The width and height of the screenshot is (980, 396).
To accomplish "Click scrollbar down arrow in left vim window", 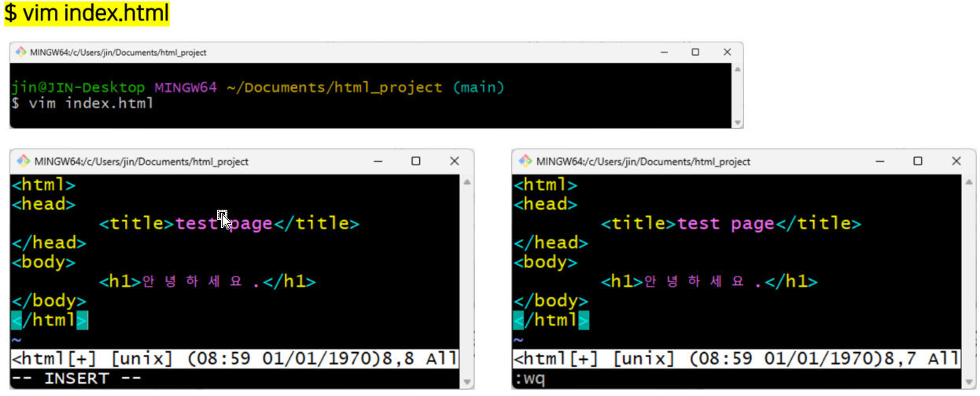I will pyautogui.click(x=467, y=383).
